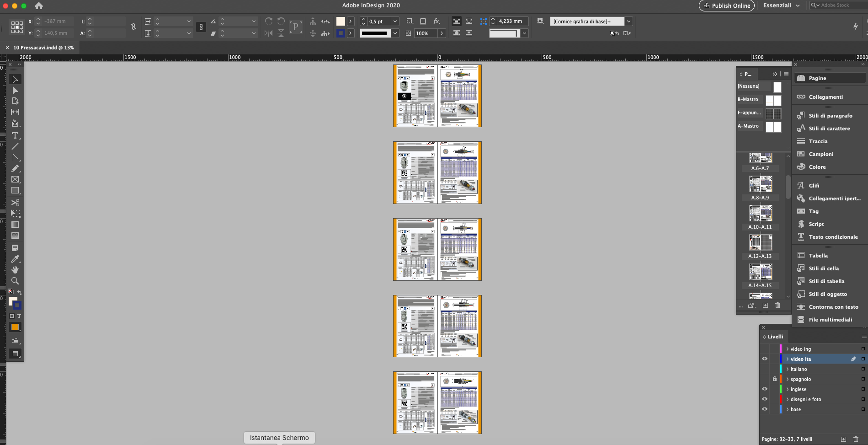Show the video ing layer
Image resolution: width=868 pixels, height=445 pixels.
(x=765, y=348)
